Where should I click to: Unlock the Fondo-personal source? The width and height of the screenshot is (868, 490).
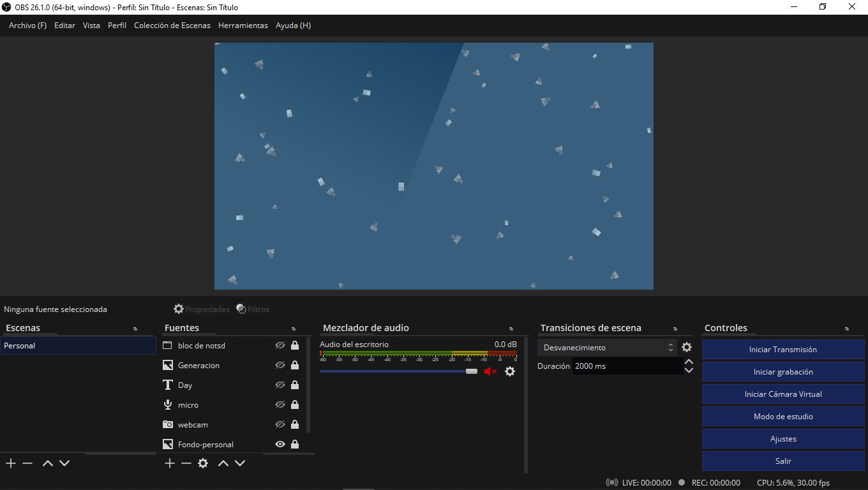[295, 444]
